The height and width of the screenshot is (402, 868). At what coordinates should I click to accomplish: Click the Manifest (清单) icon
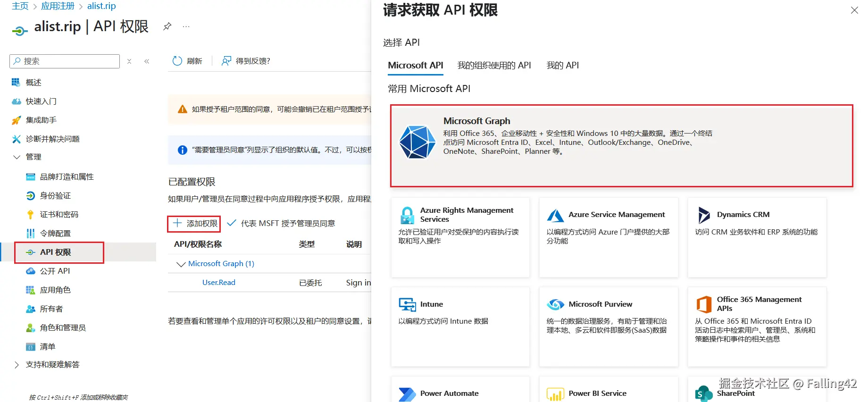pyautogui.click(x=31, y=346)
